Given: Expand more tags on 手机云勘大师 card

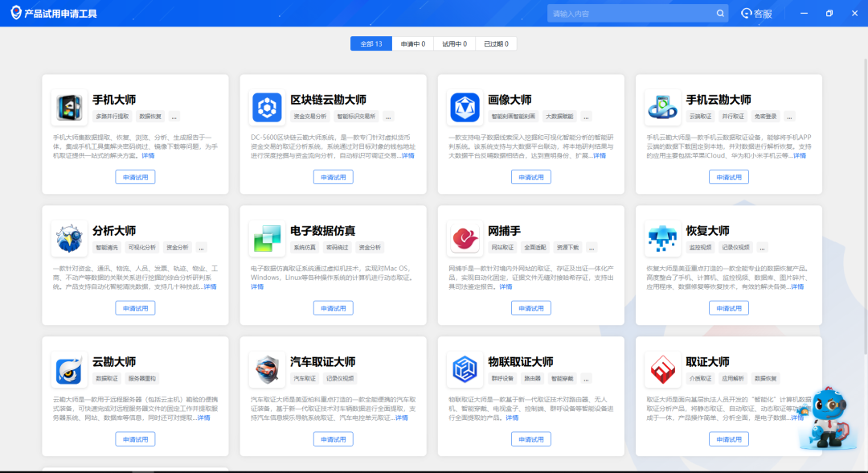Looking at the screenshot, I should pyautogui.click(x=790, y=117).
